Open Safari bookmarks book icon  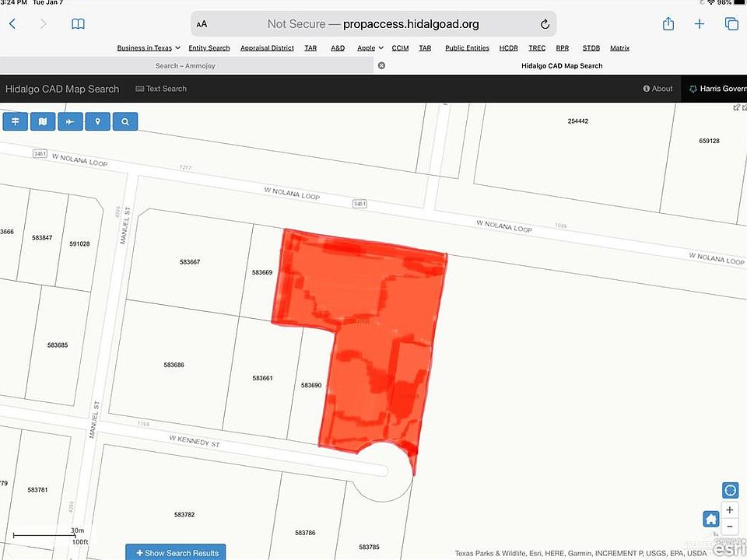pyautogui.click(x=78, y=24)
